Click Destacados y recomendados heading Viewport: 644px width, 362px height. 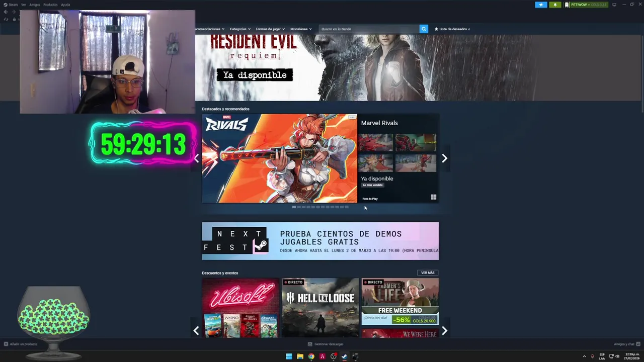tap(225, 109)
